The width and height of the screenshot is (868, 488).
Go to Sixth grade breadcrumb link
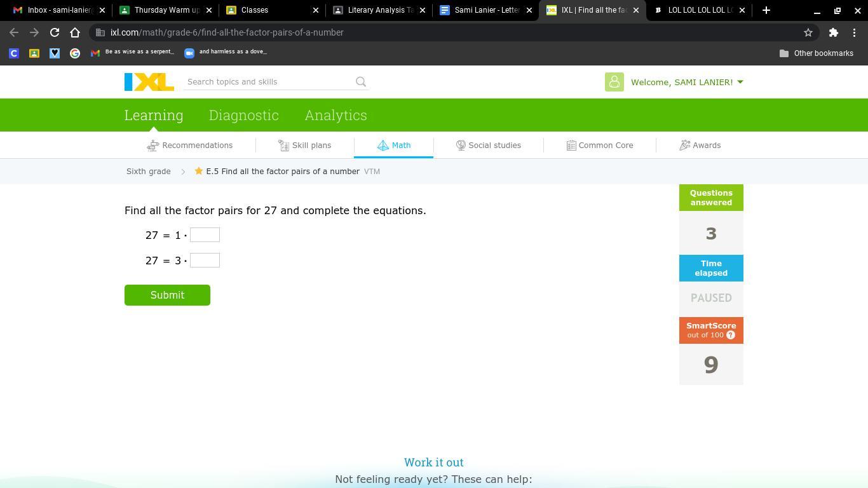[x=148, y=172]
